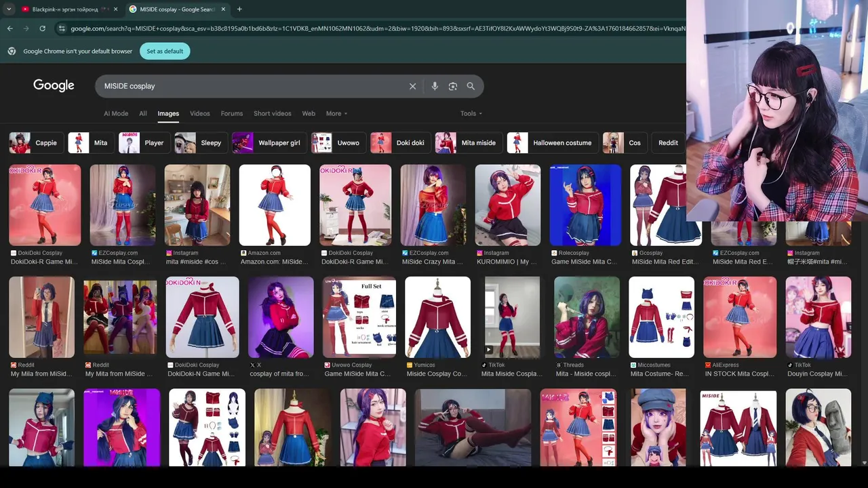The image size is (868, 488).
Task: Expand the More dropdown
Action: point(336,113)
